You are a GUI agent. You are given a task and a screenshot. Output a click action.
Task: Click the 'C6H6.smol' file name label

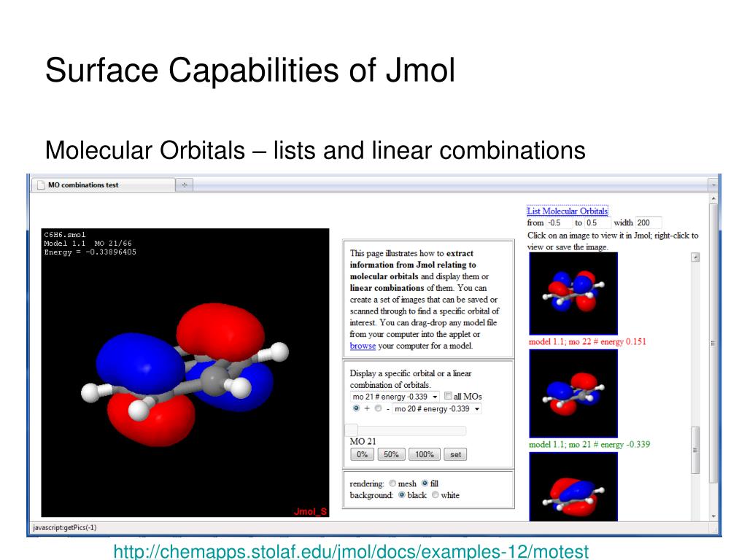(65, 235)
